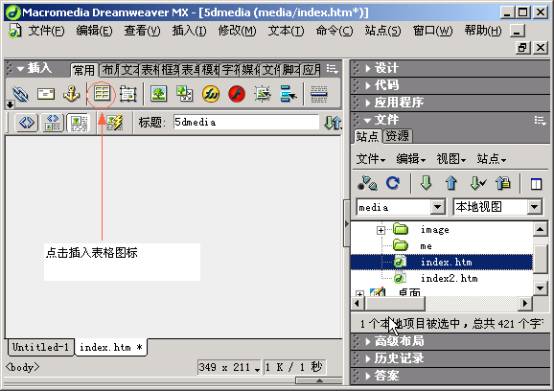This screenshot has width=554, height=391.
Task: Insert a named anchor with the anchor icon
Action: pyautogui.click(x=71, y=94)
